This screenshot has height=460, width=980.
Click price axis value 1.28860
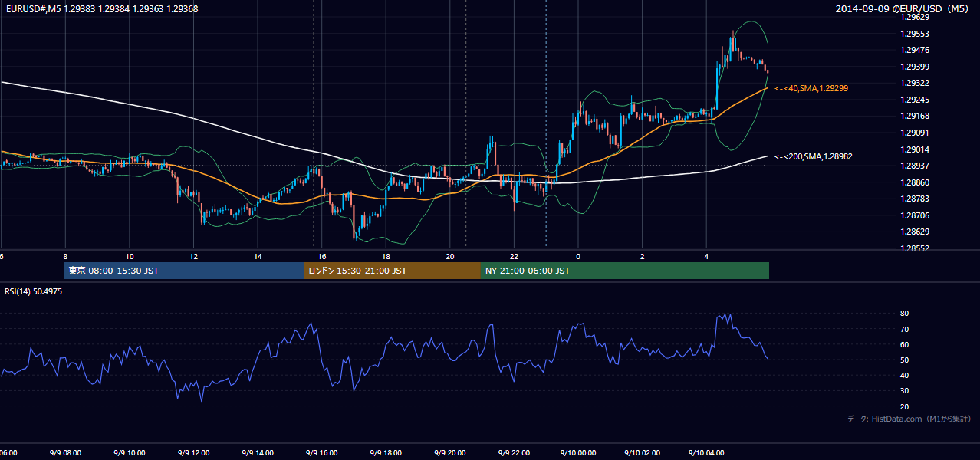(x=914, y=182)
